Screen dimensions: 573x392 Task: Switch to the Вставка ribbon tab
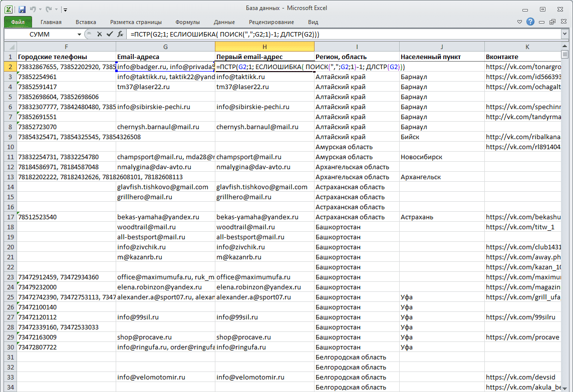pos(86,22)
